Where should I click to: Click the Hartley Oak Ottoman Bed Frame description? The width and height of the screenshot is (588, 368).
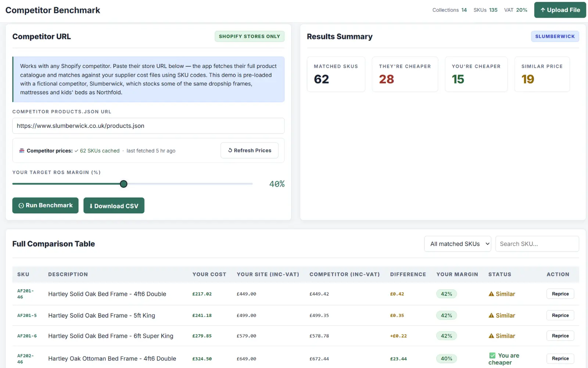(112, 358)
